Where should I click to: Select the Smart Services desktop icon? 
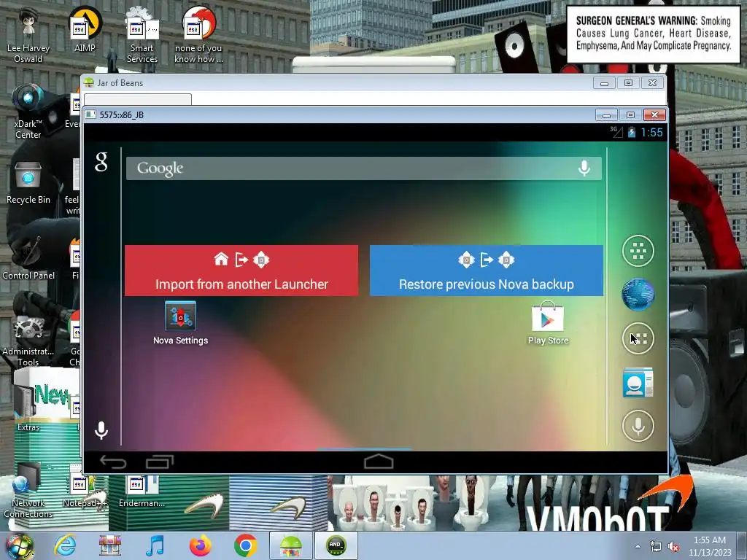point(142,36)
